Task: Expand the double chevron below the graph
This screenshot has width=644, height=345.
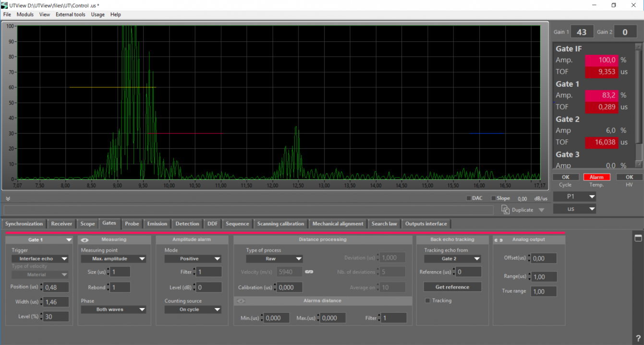Action: click(x=8, y=198)
